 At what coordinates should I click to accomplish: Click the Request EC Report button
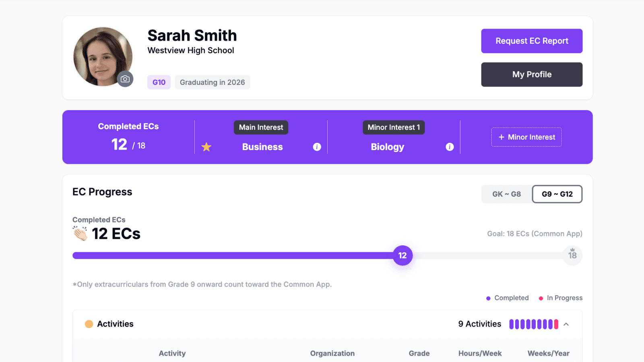[532, 41]
